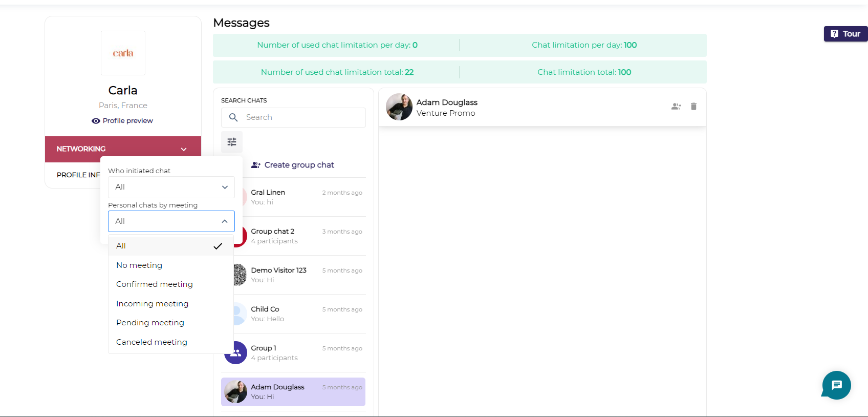Click the add participant icon in chat header
The image size is (868, 417).
point(676,107)
